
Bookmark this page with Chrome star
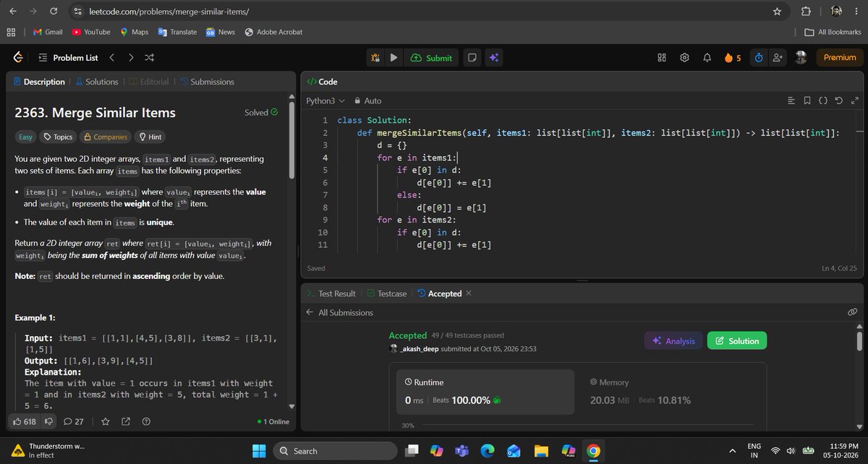point(777,12)
